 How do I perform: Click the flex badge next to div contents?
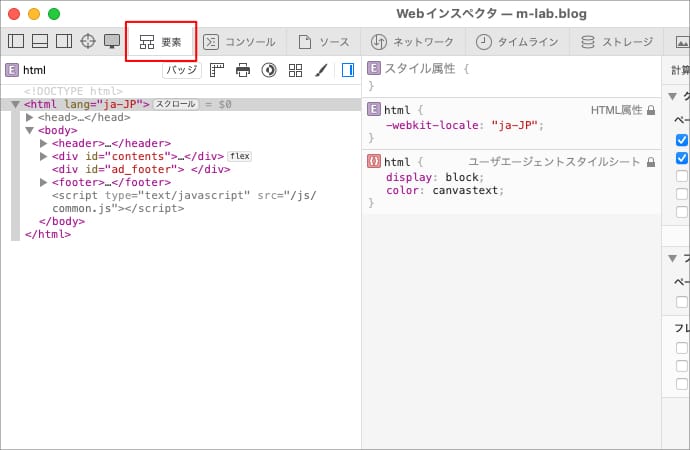coord(238,156)
